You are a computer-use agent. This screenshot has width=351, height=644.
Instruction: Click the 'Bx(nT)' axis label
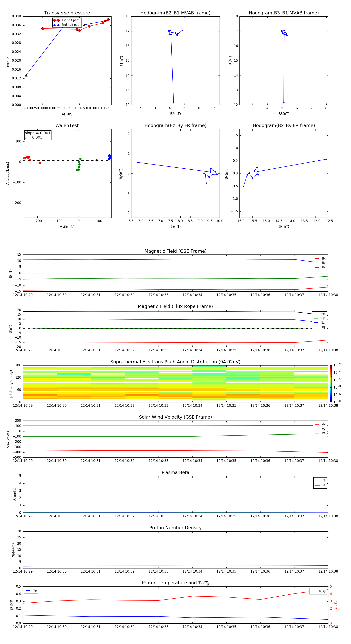tap(284, 227)
